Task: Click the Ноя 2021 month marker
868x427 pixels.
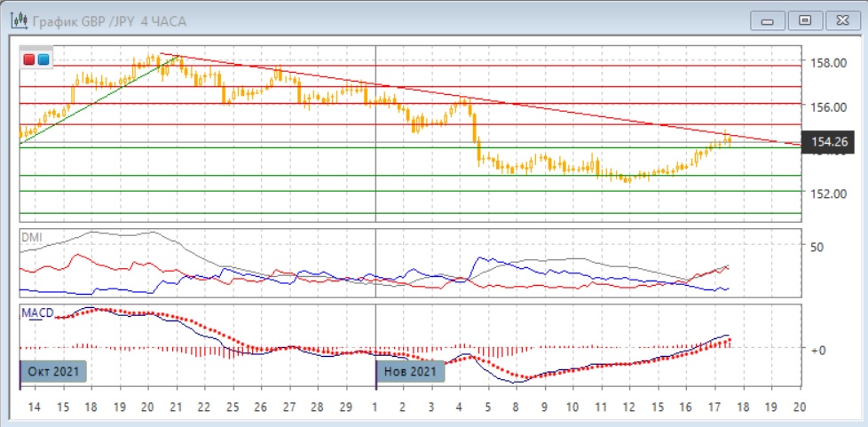Action: 410,371
